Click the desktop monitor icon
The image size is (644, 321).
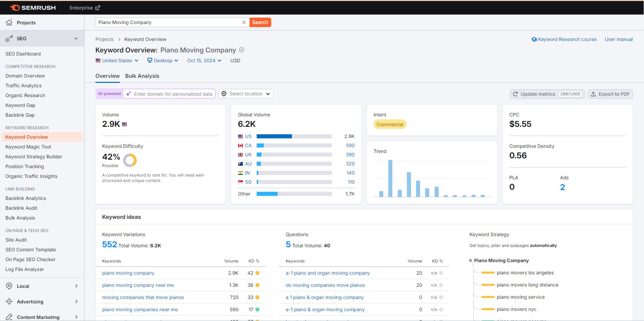click(150, 60)
